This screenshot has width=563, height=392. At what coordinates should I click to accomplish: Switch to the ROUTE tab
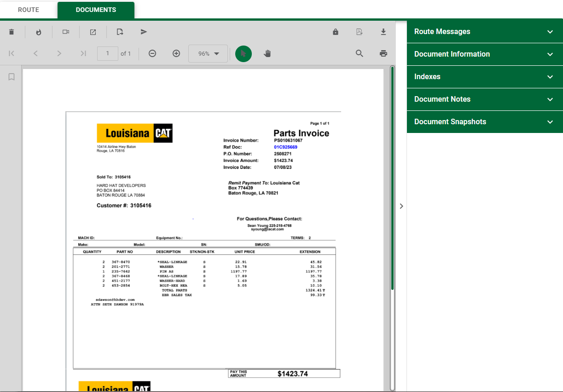(29, 10)
